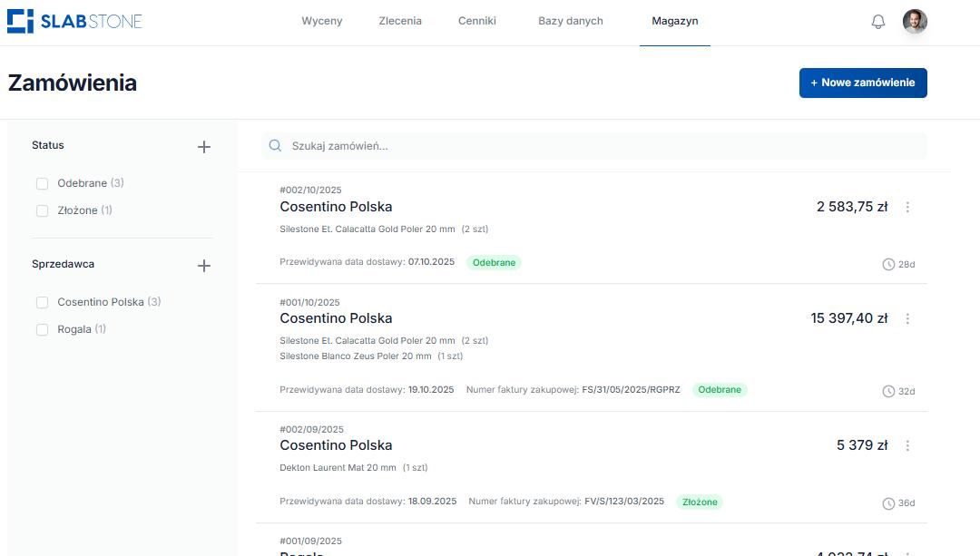This screenshot has height=556, width=980.
Task: Click the 36d clock icon
Action: [888, 503]
